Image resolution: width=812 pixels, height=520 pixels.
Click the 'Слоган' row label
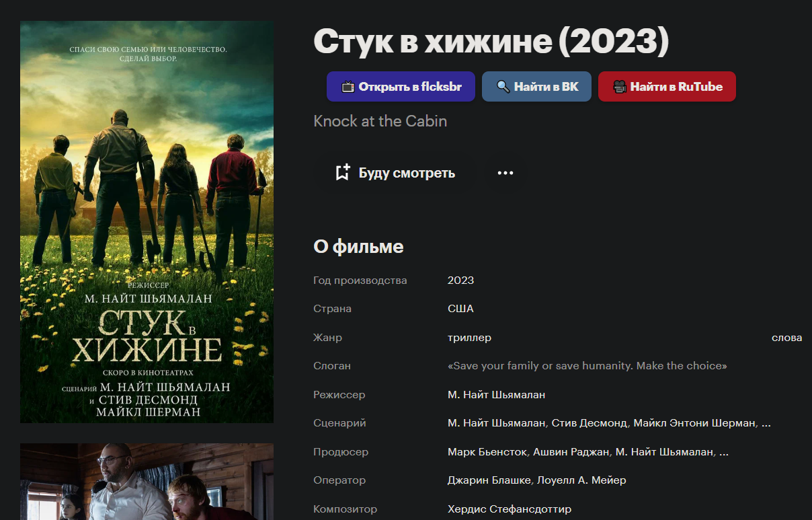point(332,366)
